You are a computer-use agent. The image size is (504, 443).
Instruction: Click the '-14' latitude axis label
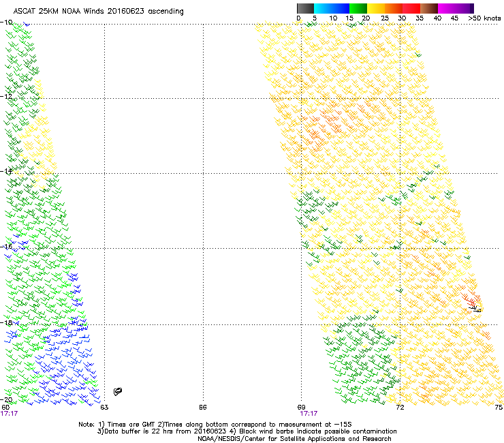(6, 171)
